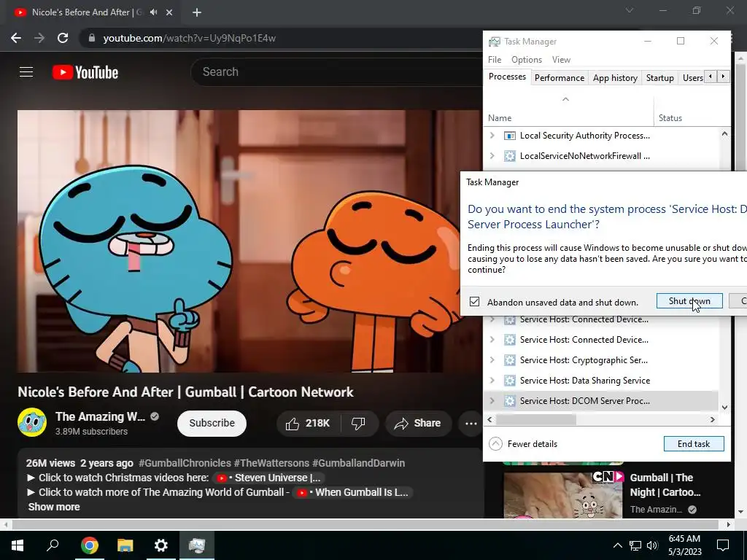
Task: Mute the tab using the tab speaker icon
Action: coord(153,12)
